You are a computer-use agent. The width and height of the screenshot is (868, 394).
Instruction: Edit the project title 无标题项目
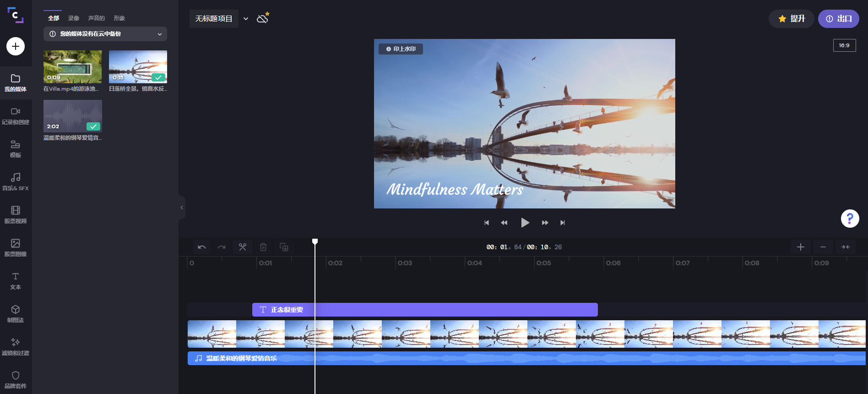point(214,19)
